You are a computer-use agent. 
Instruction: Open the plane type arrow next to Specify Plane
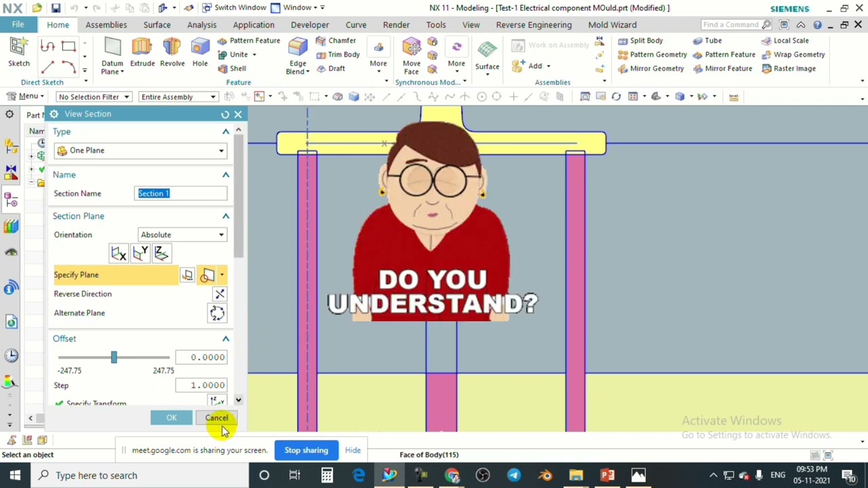222,275
